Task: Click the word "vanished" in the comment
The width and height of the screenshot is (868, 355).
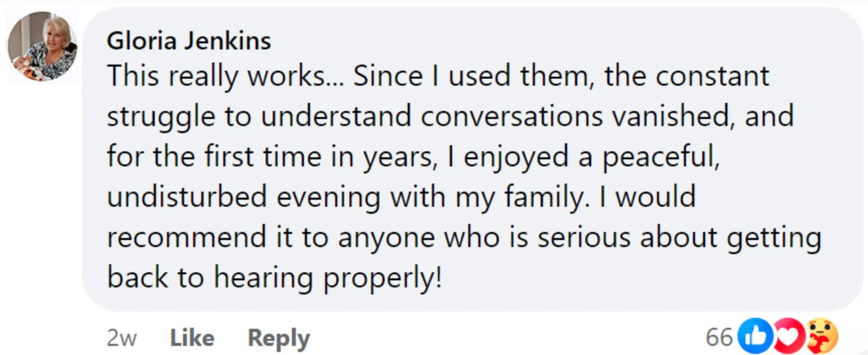Action: (673, 116)
